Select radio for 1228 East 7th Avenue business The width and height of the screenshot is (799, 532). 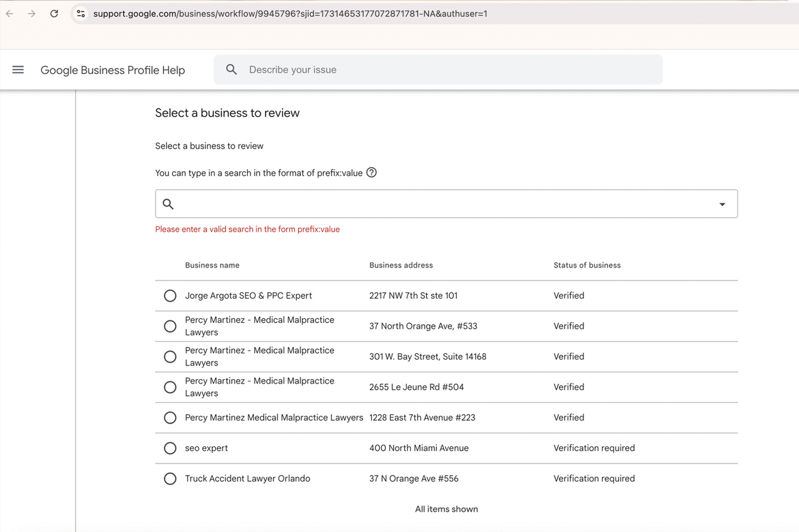point(170,417)
